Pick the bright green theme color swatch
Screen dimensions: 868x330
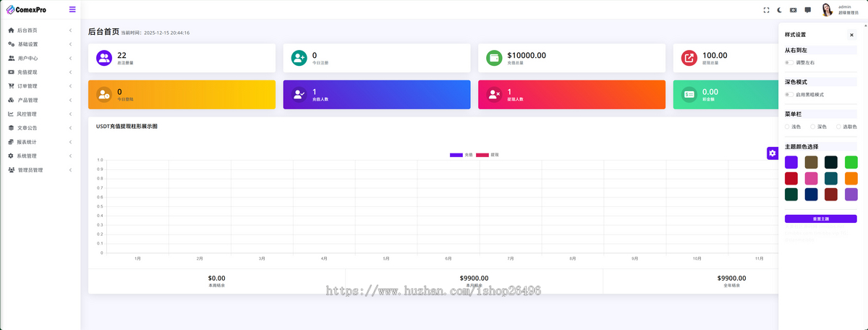click(851, 162)
